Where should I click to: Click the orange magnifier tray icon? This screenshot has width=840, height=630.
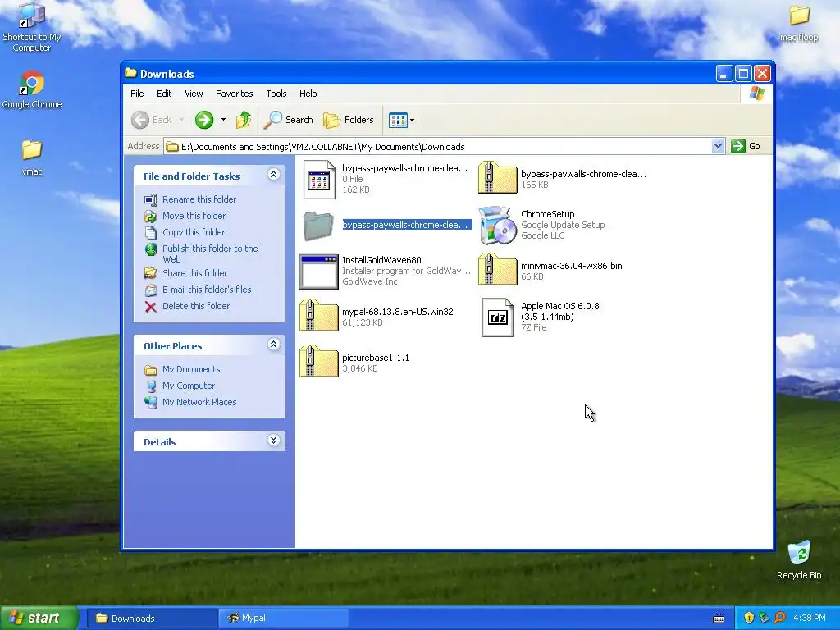[779, 619]
